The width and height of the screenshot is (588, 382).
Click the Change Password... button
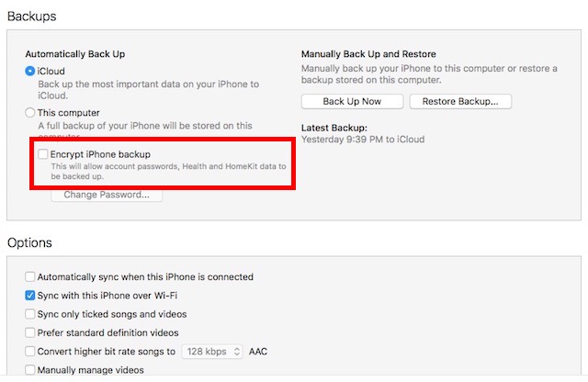pyautogui.click(x=107, y=195)
